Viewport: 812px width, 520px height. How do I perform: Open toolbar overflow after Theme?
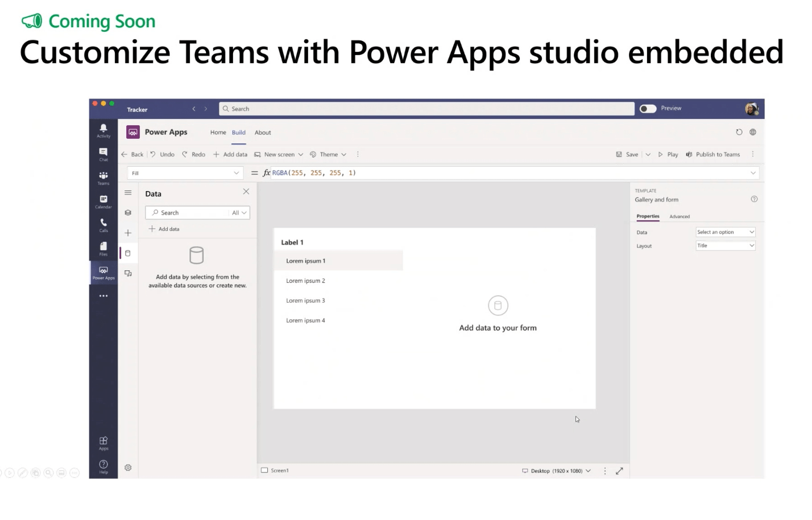point(358,154)
